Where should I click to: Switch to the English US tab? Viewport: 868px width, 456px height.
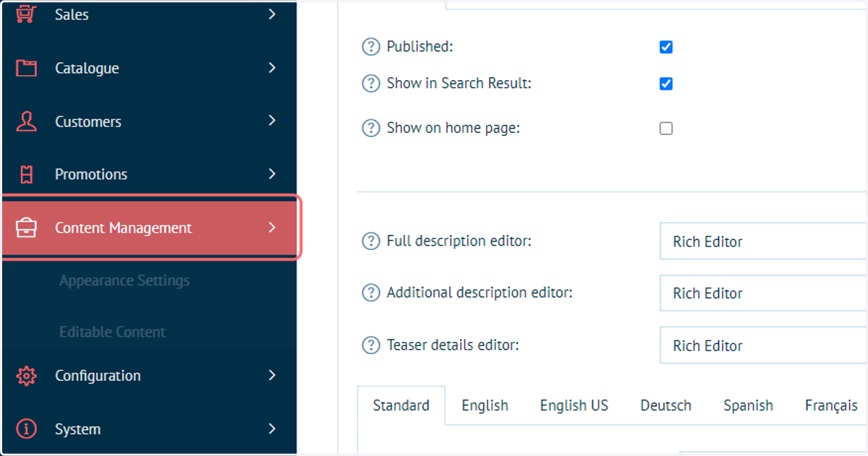point(574,405)
